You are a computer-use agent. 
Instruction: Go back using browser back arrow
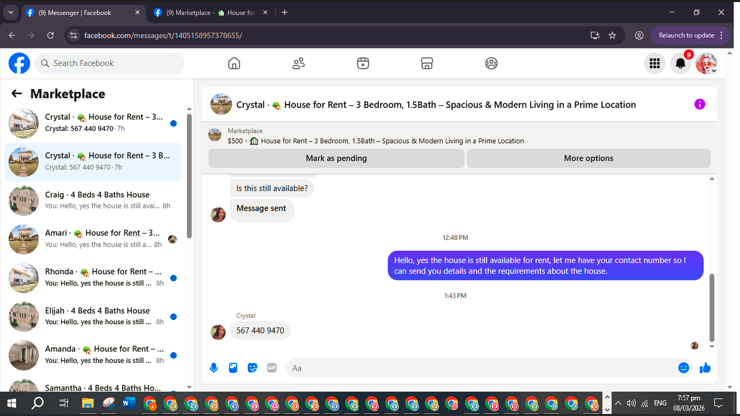12,35
